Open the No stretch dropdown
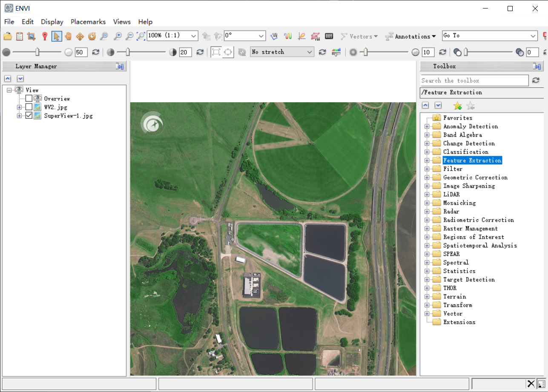Image resolution: width=548 pixels, height=392 pixels. coord(282,52)
